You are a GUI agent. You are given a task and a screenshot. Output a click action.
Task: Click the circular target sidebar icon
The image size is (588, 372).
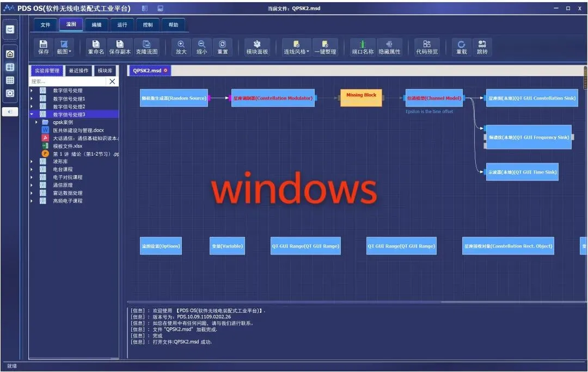pos(10,94)
